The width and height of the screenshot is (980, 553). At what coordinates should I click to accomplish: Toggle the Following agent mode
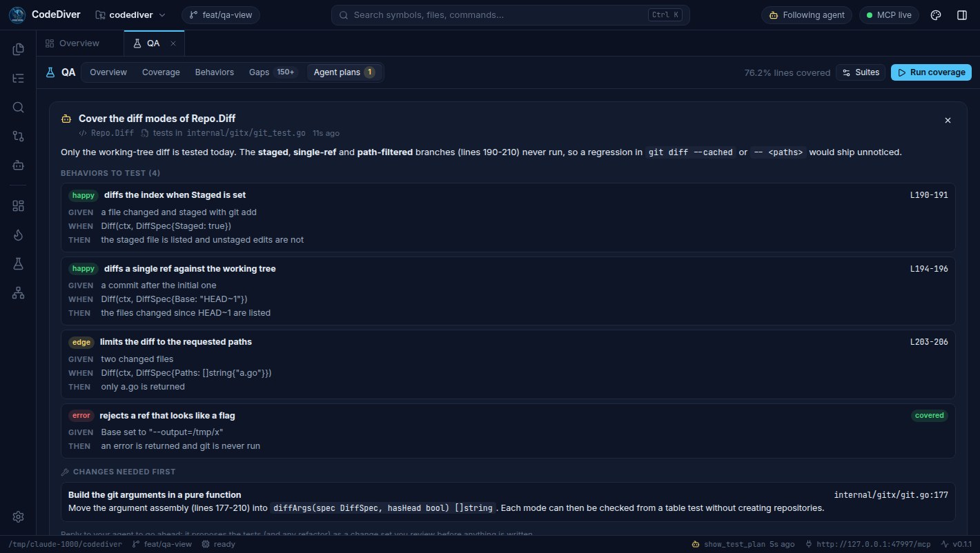coord(807,15)
